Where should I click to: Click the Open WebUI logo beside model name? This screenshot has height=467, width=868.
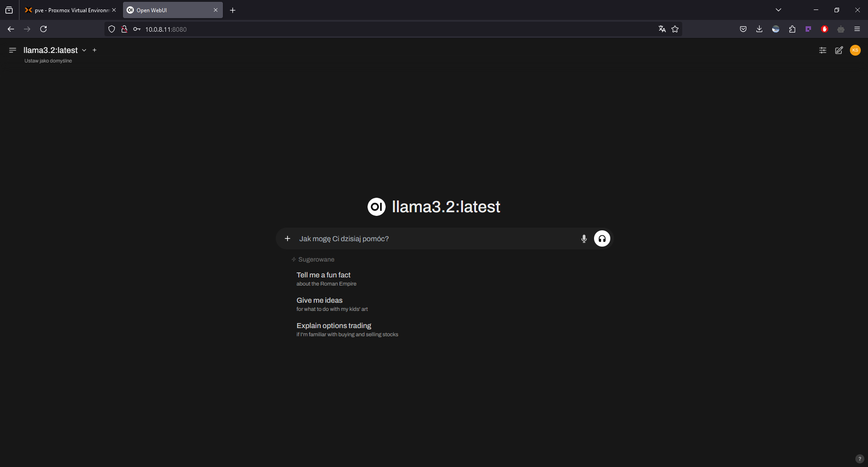coord(377,207)
